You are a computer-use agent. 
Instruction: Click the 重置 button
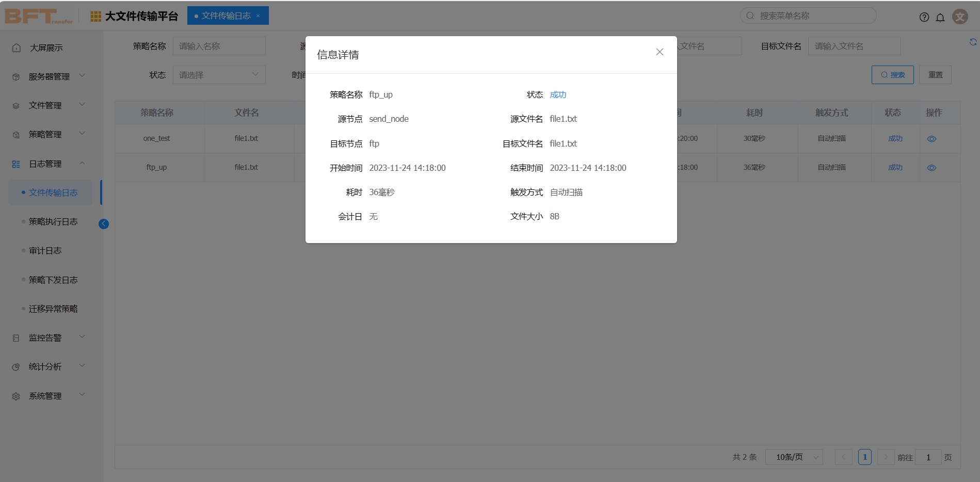[935, 75]
